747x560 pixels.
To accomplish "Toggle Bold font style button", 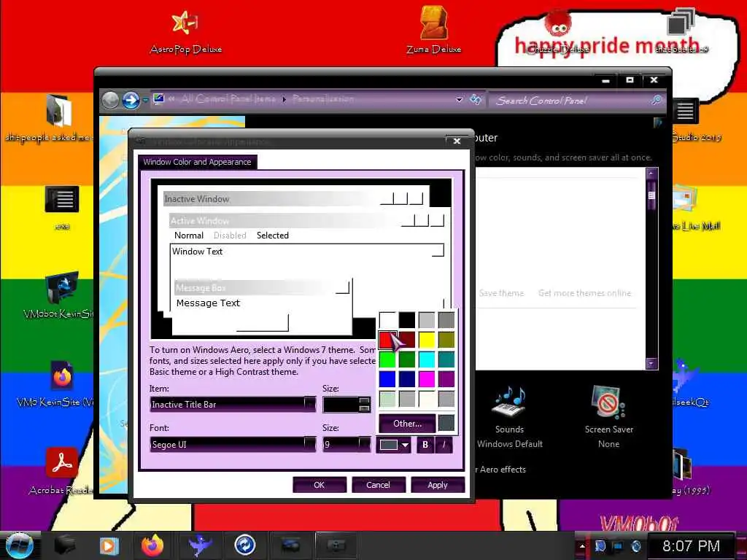I will 425,445.
